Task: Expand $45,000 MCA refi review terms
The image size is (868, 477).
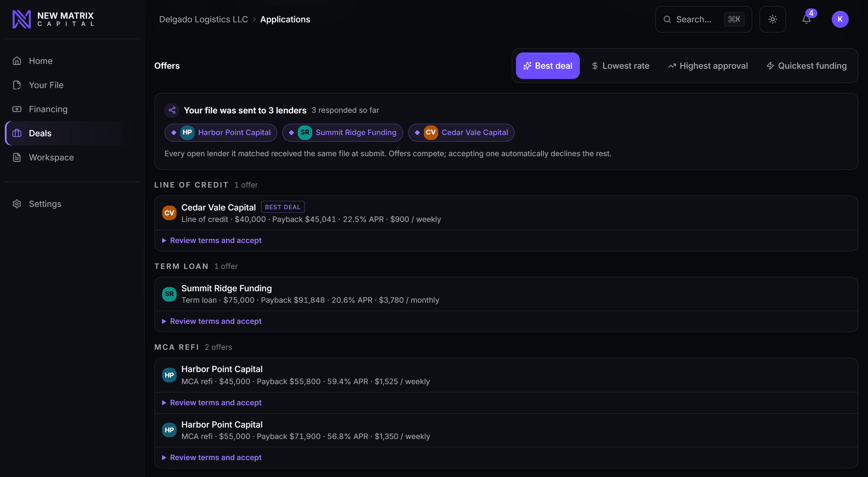Action: pyautogui.click(x=212, y=403)
